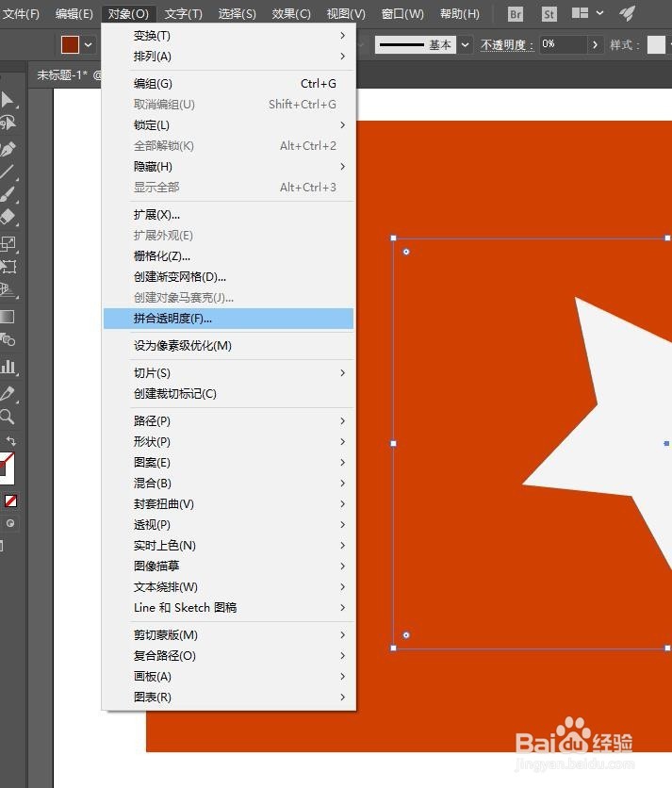
Task: Choose 栅格化(Z)... menu item
Action: pyautogui.click(x=229, y=256)
